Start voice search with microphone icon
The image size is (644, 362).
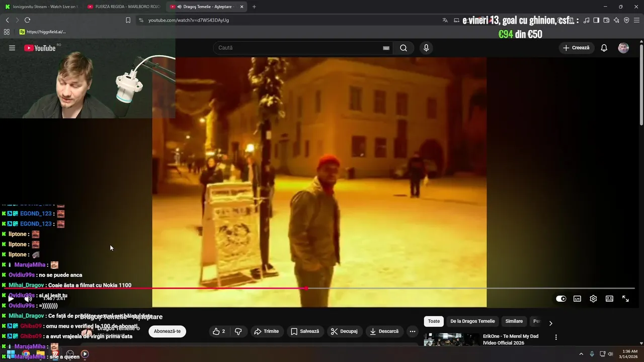pos(426,48)
